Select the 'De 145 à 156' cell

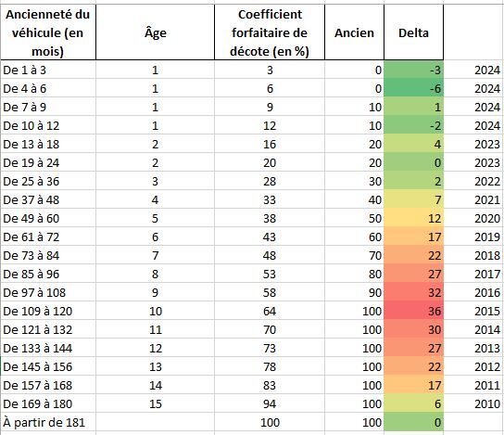pos(48,366)
